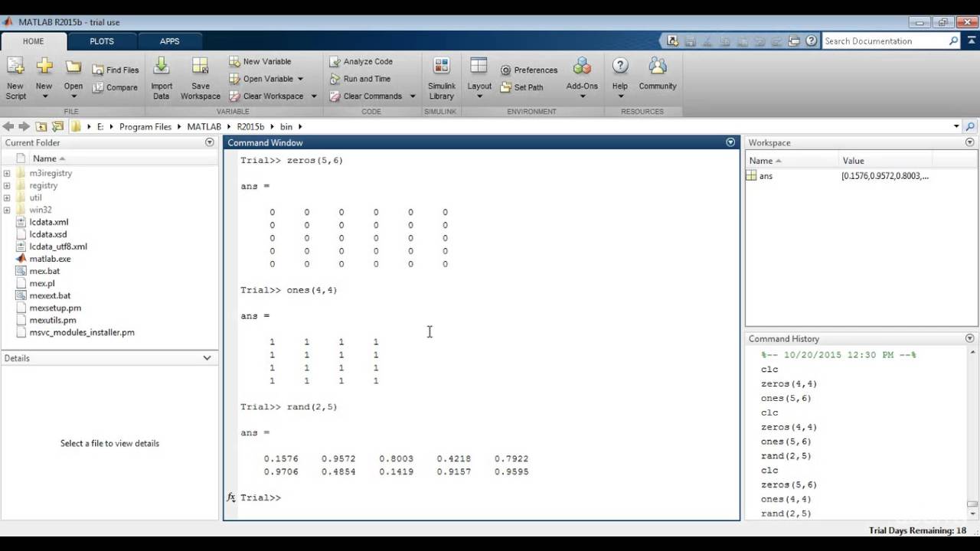Select the ans variable in Workspace
Image resolution: width=980 pixels, height=551 pixels.
coord(766,176)
